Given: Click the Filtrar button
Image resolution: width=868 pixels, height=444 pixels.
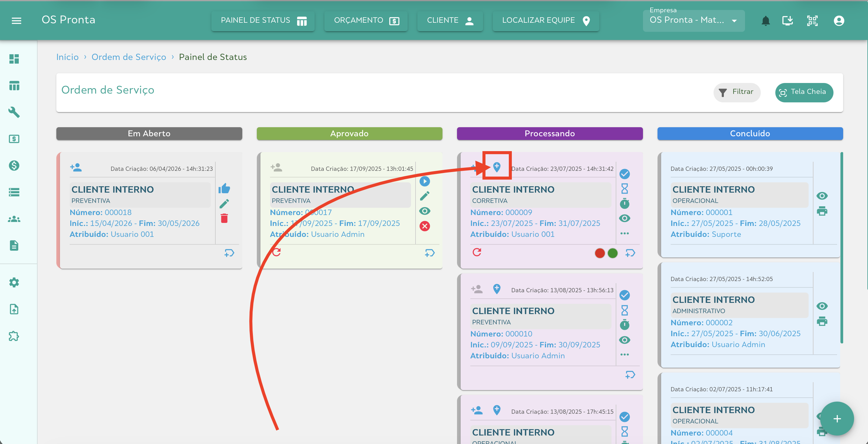Looking at the screenshot, I should coord(737,92).
